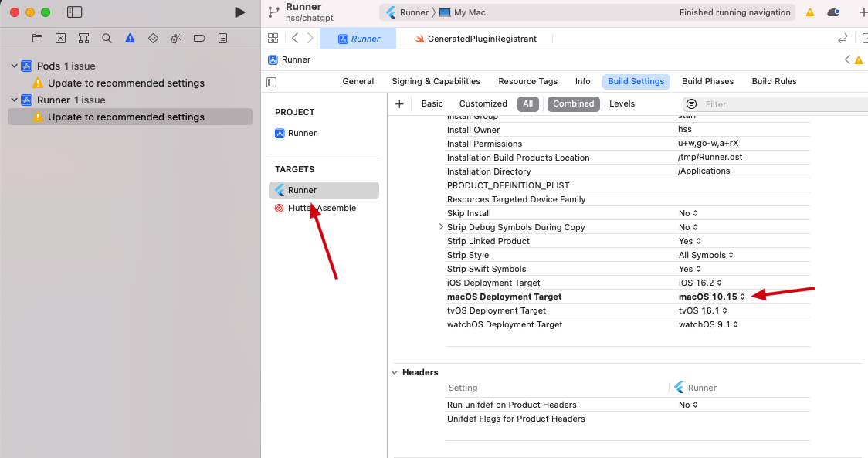Choose the Runner scheme in toolbar
This screenshot has width=868, height=458.
[408, 12]
